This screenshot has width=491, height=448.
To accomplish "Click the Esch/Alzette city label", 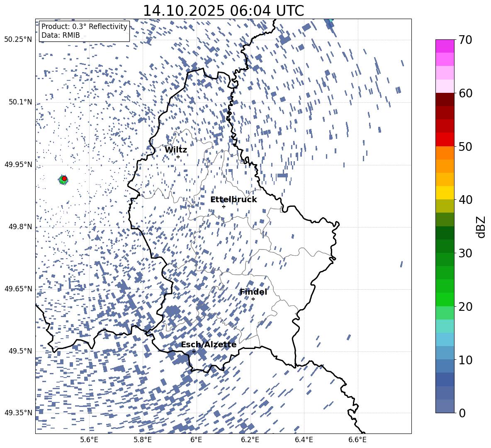I will click(209, 344).
